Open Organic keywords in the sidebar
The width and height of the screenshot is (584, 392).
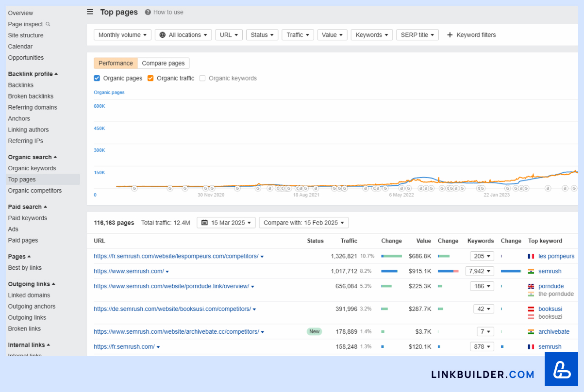pyautogui.click(x=32, y=168)
